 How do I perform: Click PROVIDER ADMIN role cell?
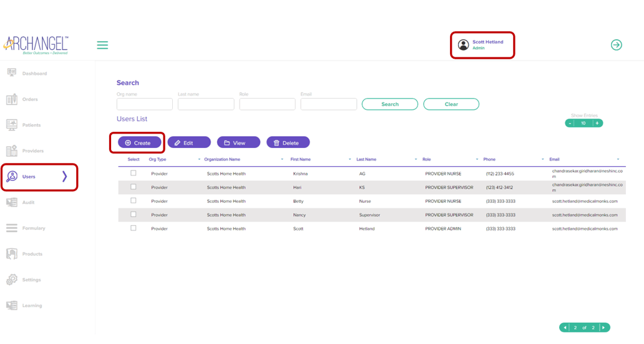tap(443, 229)
